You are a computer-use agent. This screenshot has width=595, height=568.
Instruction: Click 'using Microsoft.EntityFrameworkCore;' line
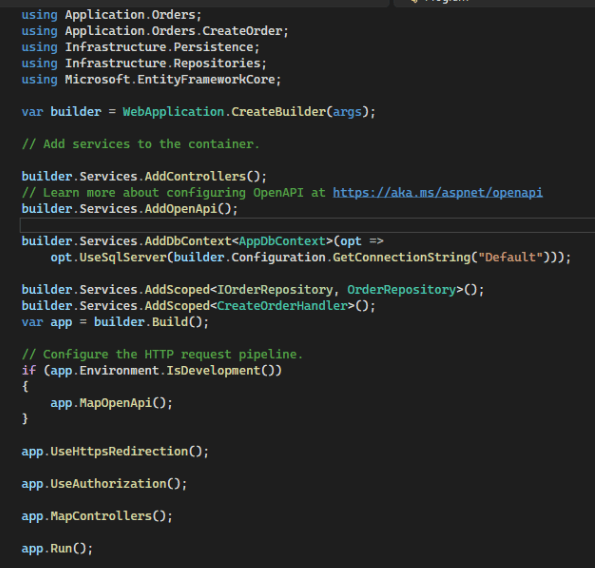pyautogui.click(x=151, y=80)
